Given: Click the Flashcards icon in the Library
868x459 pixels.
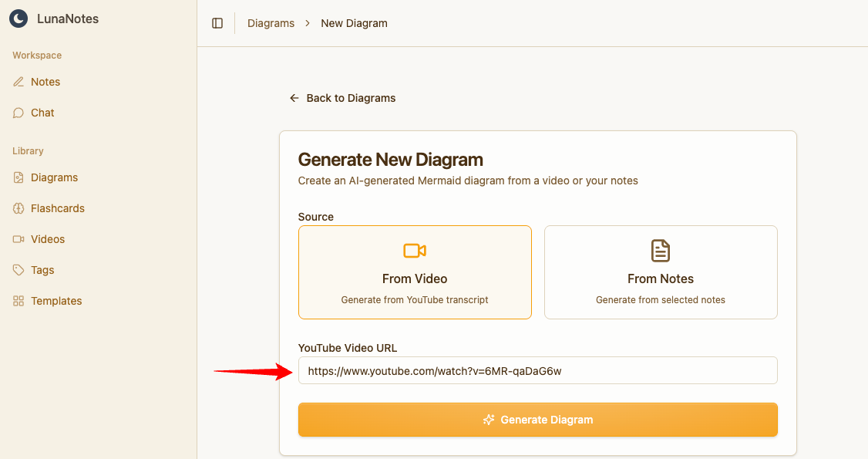Looking at the screenshot, I should (x=19, y=208).
